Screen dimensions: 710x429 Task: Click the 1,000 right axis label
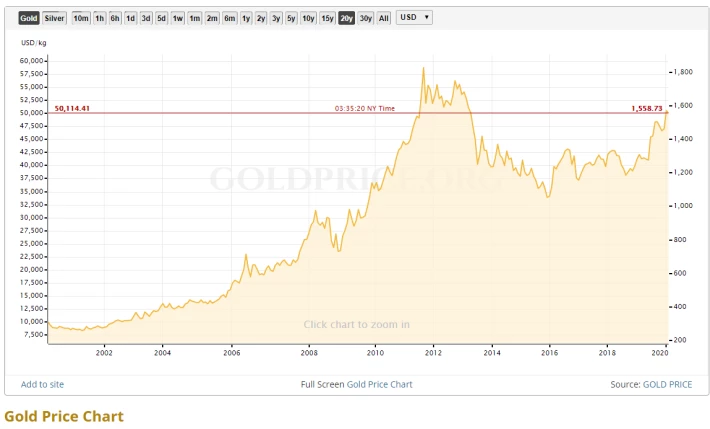point(683,206)
